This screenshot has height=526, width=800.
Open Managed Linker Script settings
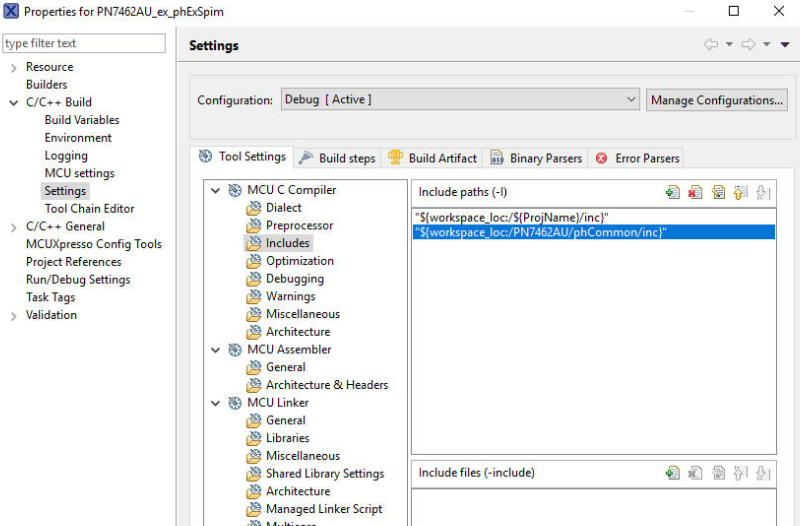pos(323,509)
